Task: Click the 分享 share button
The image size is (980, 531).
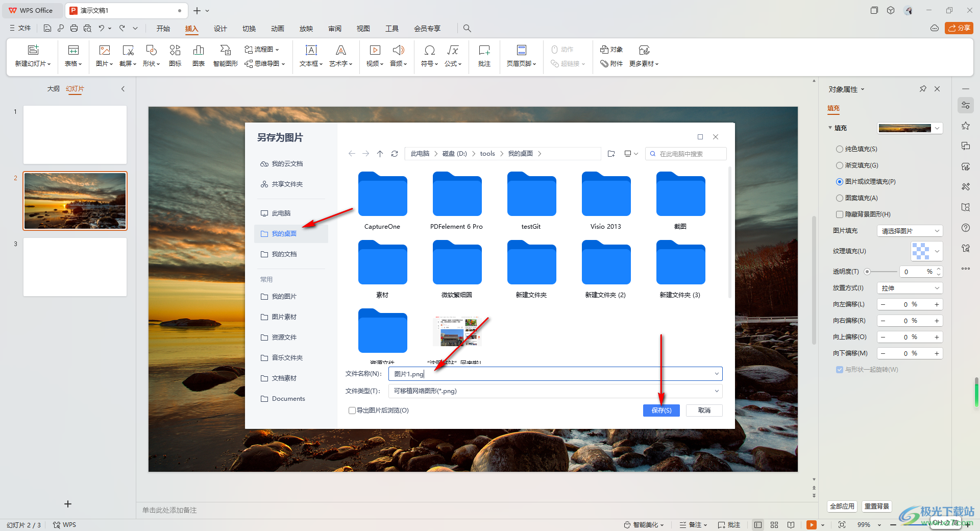Action: pyautogui.click(x=959, y=28)
